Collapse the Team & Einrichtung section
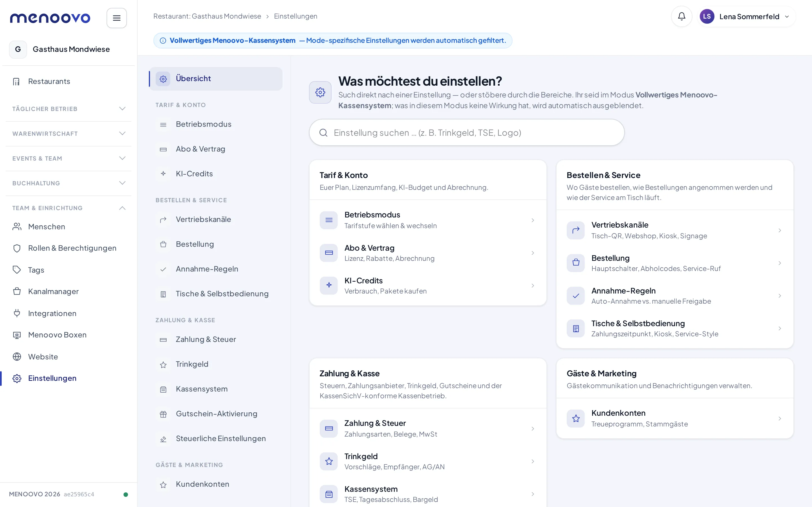Image resolution: width=812 pixels, height=507 pixels. click(x=69, y=208)
